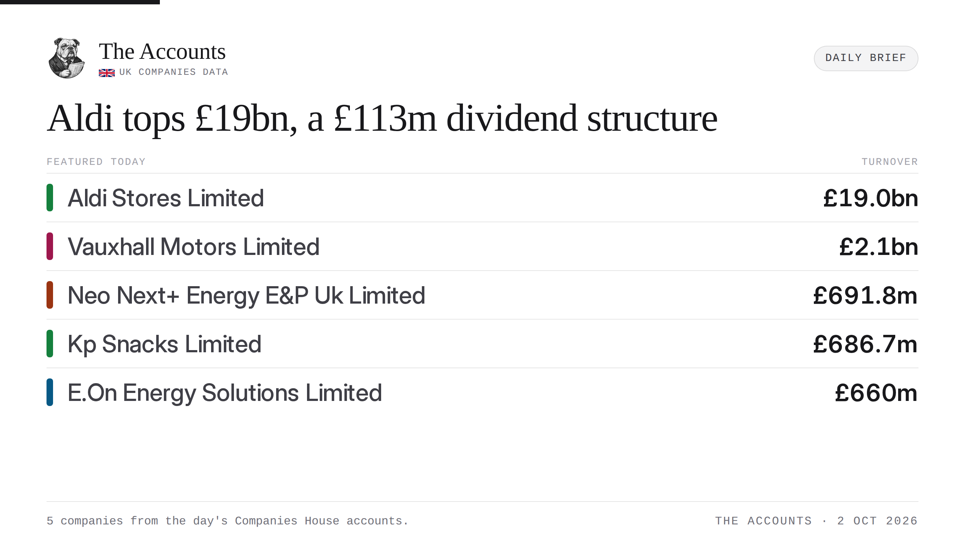Open Vauxhall Motors Limited entry
Screen dimensions: 965x560
click(482, 246)
